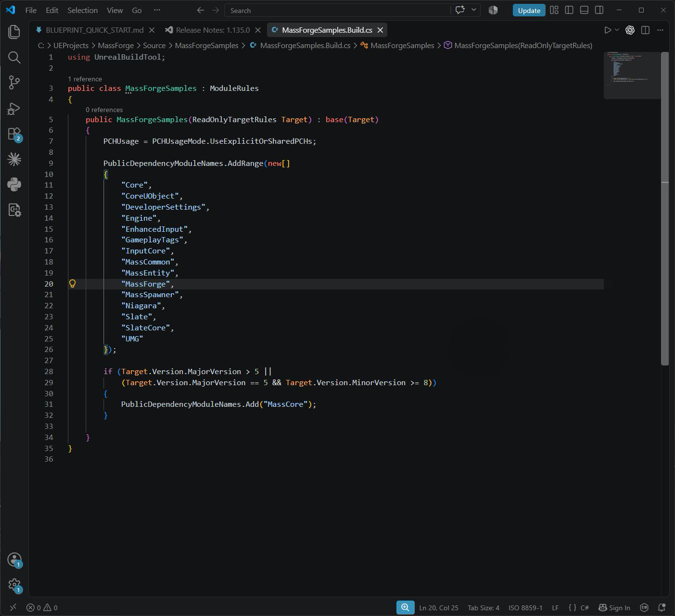Image resolution: width=675 pixels, height=616 pixels.
Task: Change the LF end-of-line sequence
Action: (555, 607)
